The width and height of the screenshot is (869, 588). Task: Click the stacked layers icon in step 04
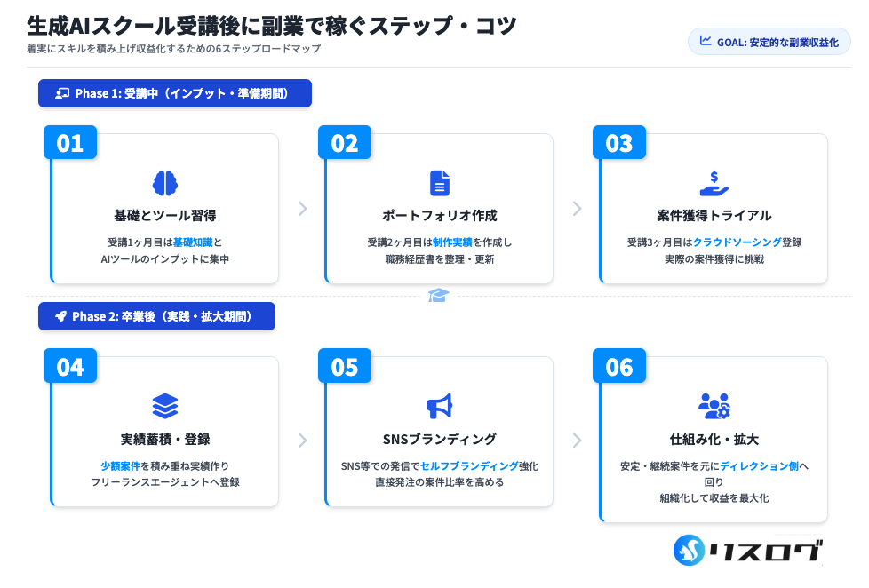[164, 406]
